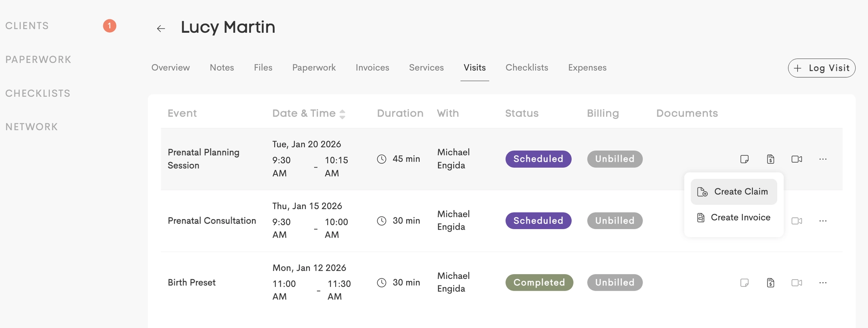Start video call for Prenatal Planning Session
This screenshot has height=328, width=868.
point(797,159)
